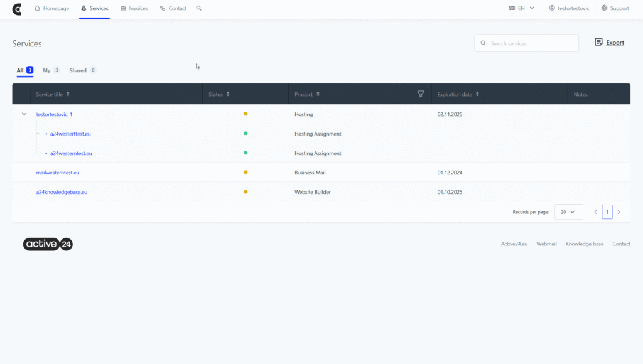Viewport: 643px width, 364px height.
Task: Click the active24 footer logo
Action: 48,244
